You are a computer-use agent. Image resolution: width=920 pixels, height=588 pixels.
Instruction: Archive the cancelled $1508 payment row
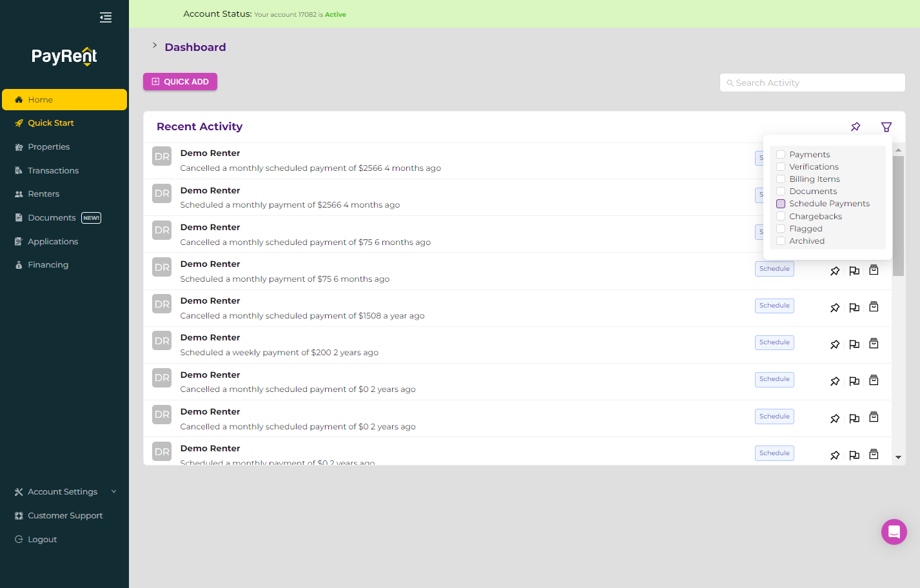[874, 307]
